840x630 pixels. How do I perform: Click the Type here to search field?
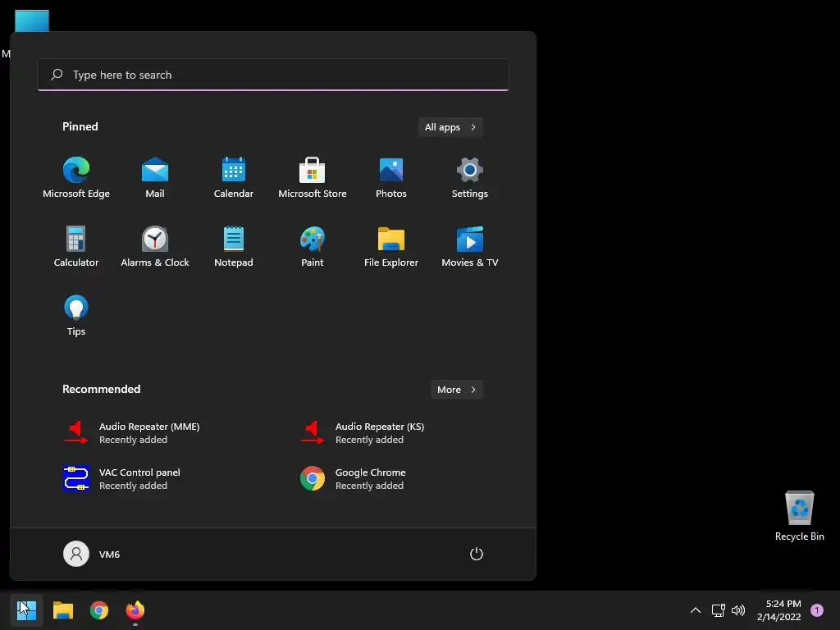coord(273,75)
